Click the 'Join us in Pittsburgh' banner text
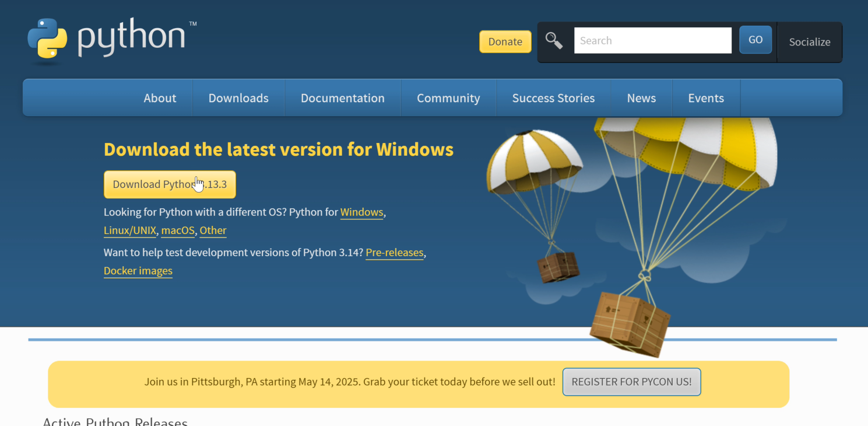 (350, 382)
